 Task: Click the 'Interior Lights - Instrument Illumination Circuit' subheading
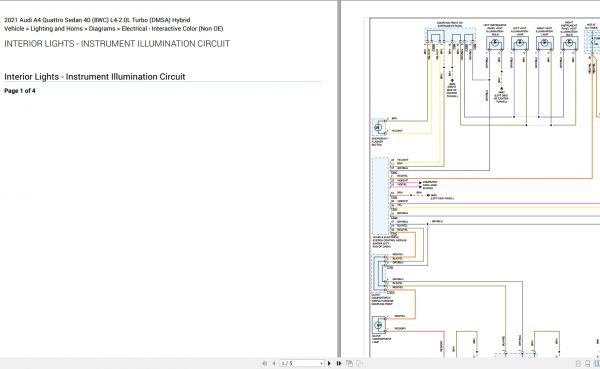point(95,77)
